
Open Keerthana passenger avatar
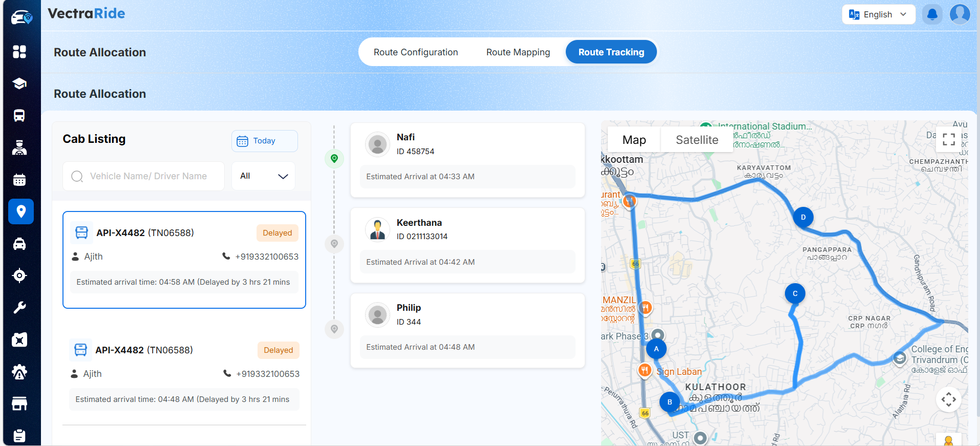[378, 229]
